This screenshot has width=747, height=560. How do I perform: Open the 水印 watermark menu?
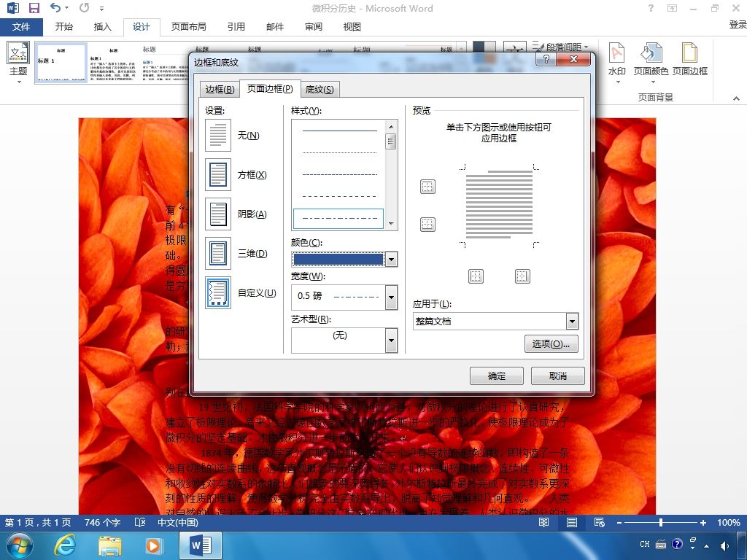click(617, 63)
